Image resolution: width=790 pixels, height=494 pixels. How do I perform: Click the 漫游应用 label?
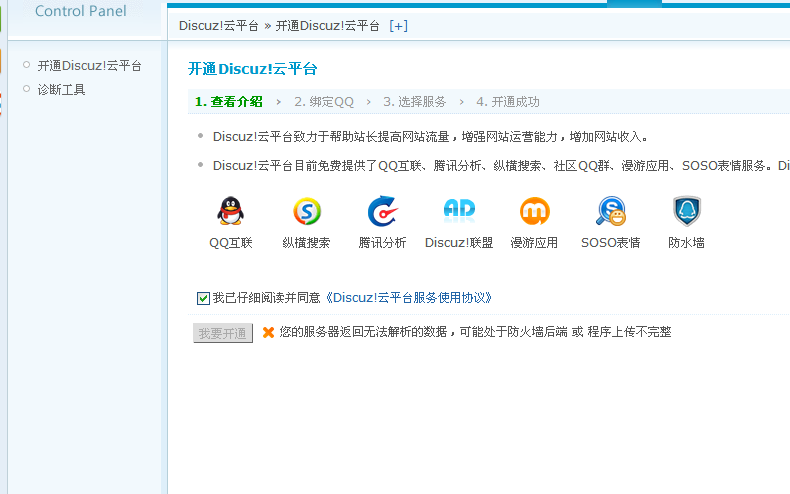[x=534, y=243]
